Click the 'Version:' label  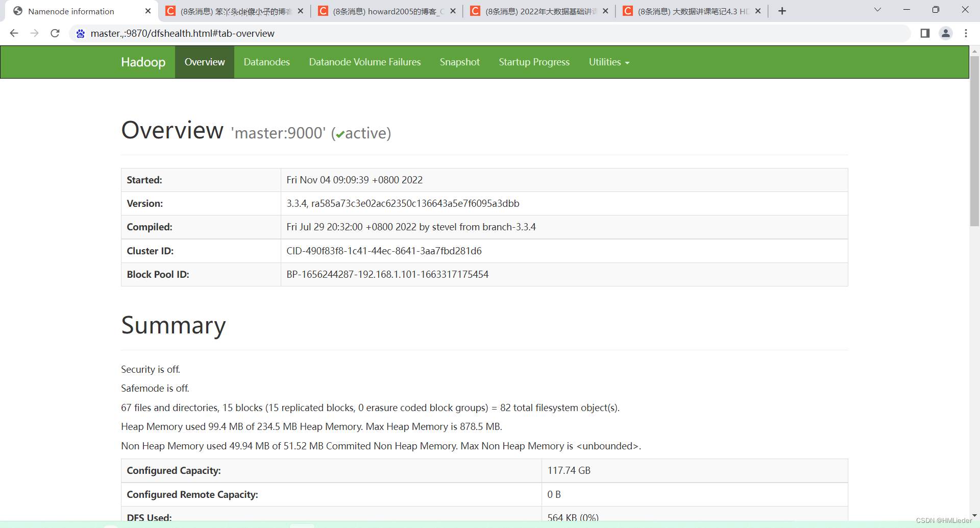[145, 203]
